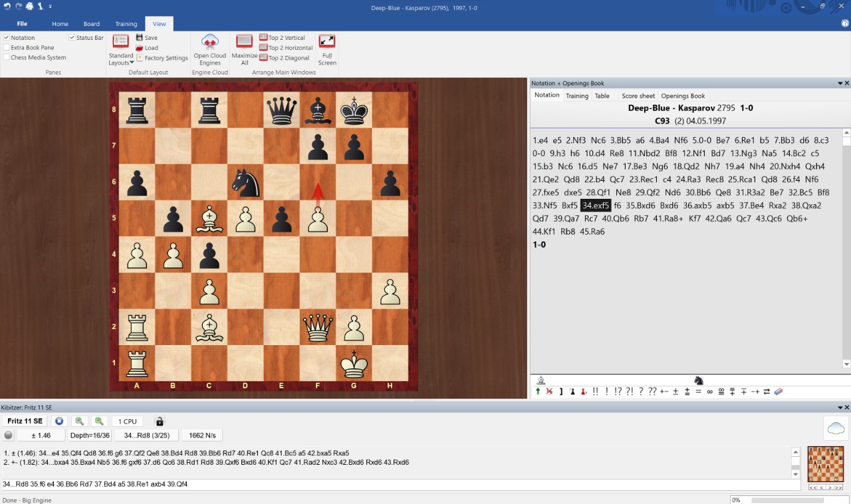Viewport: 851px width, 504px height.
Task: Select the View ribbon tab
Action: coord(160,24)
